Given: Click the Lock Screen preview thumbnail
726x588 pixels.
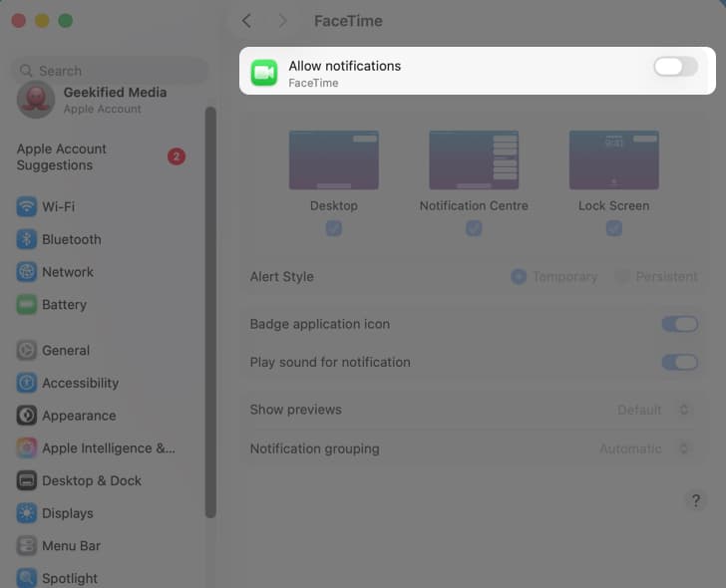Looking at the screenshot, I should click(614, 160).
